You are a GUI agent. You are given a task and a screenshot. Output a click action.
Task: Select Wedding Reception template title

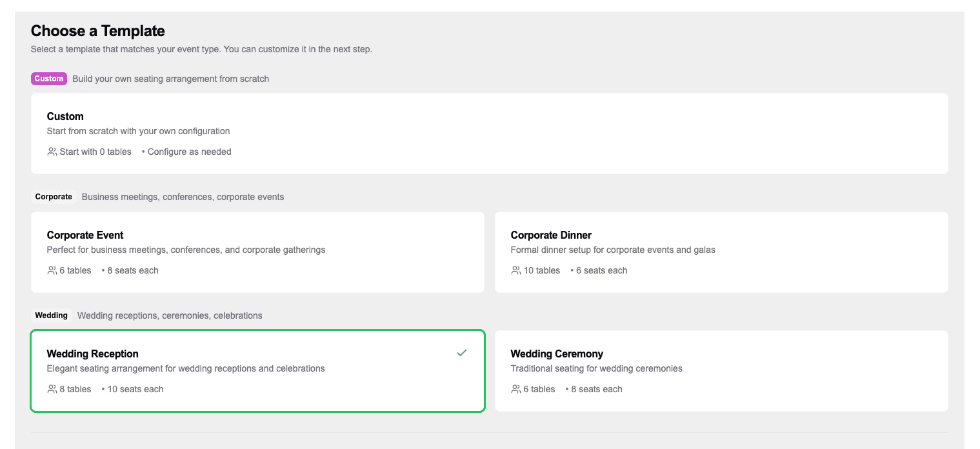pyautogui.click(x=93, y=354)
